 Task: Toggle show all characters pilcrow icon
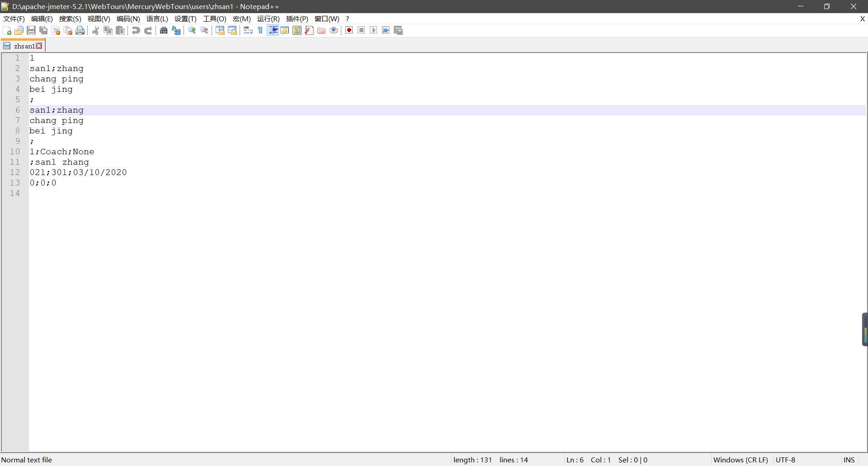point(260,30)
